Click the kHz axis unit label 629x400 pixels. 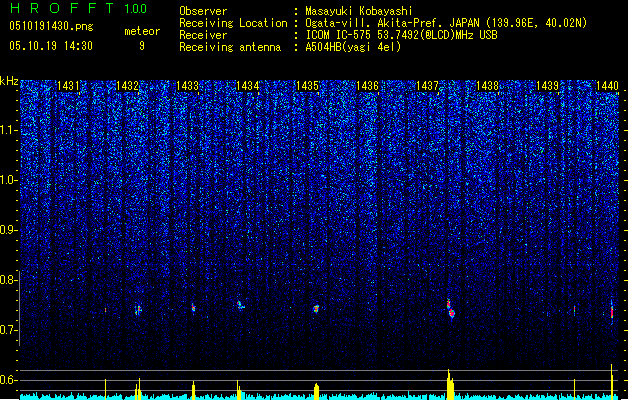9,81
